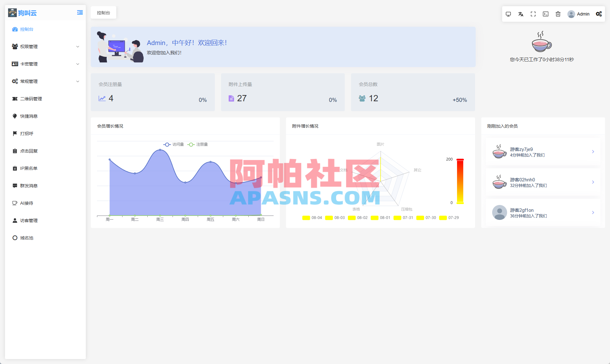Collapse the sidebar with the menu fold icon

pyautogui.click(x=80, y=12)
